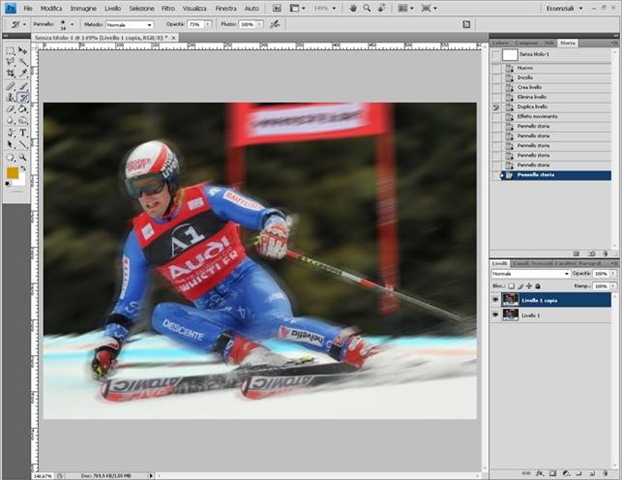622x480 pixels.
Task: Toggle lock all padlock in Livelli panel
Action: click(x=538, y=286)
